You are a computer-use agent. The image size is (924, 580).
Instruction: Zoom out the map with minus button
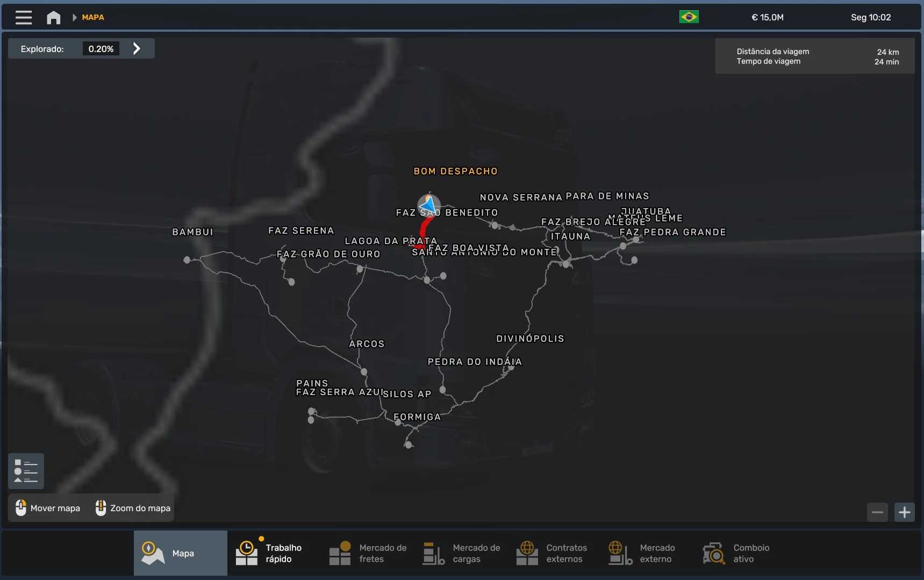[x=877, y=512]
